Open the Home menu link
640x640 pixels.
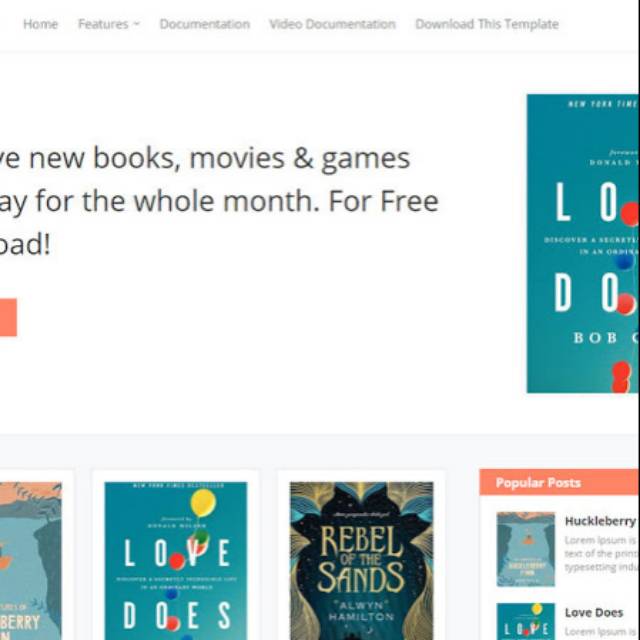click(x=40, y=24)
